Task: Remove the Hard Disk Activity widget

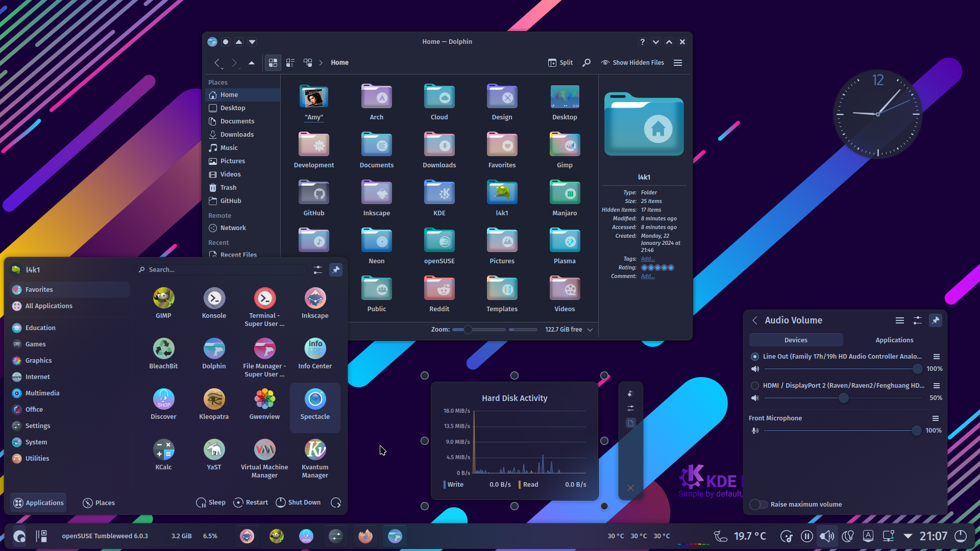Action: click(630, 488)
